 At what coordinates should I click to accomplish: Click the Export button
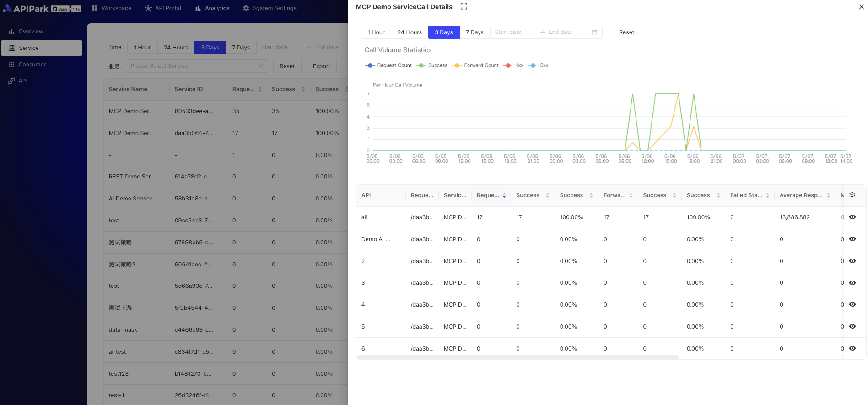pos(321,66)
